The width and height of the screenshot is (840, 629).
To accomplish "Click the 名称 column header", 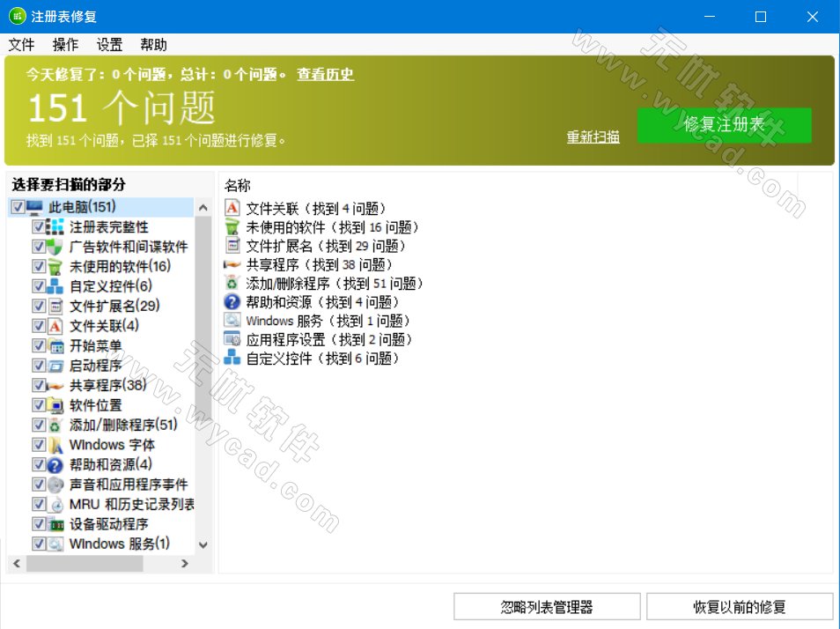I will point(238,185).
